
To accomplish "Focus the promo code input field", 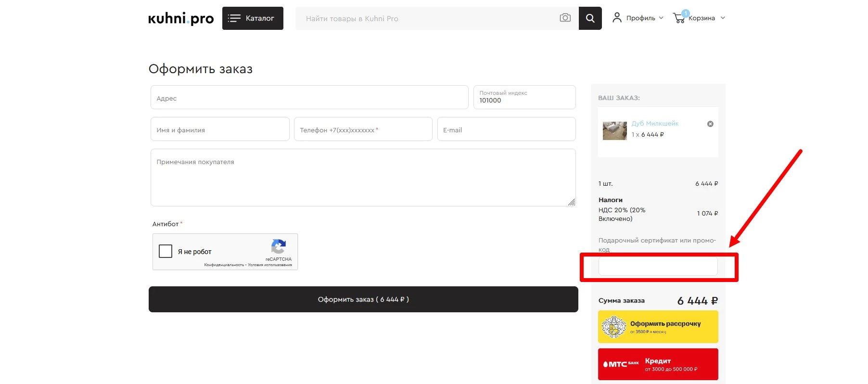I will click(x=658, y=266).
